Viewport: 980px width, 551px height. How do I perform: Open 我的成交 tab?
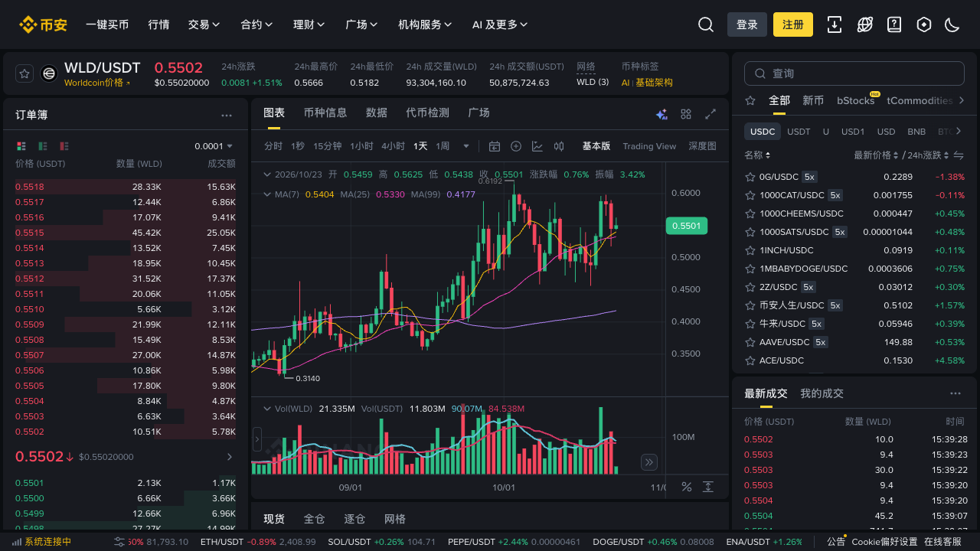[822, 393]
